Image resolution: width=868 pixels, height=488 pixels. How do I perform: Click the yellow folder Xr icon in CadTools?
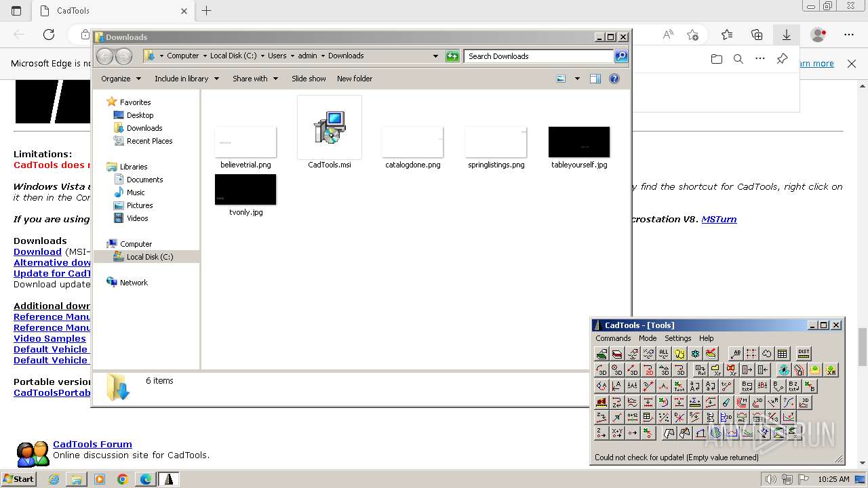[x=716, y=369]
